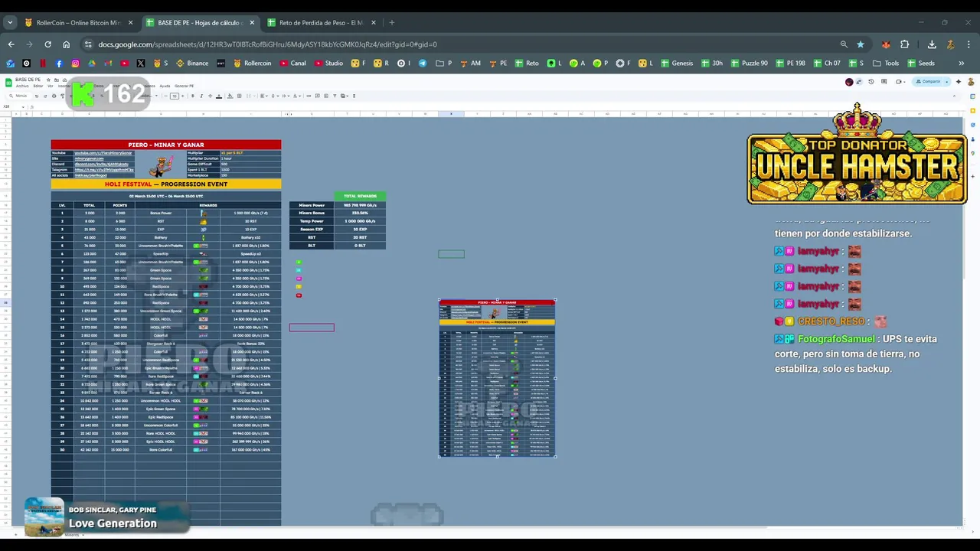
Task: Open the Chrome extensions puzzle icon
Action: pyautogui.click(x=905, y=44)
